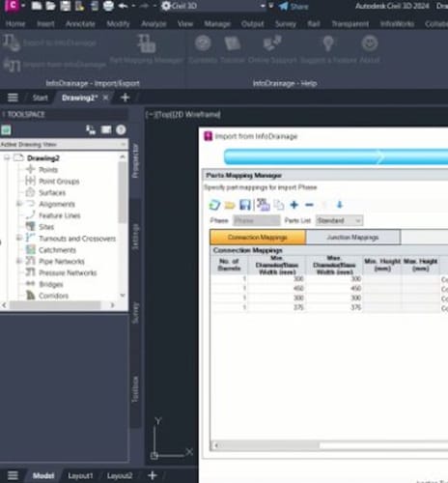This screenshot has width=448, height=483.
Task: Select Pressure Networks in the Prospector tree
Action: (x=68, y=272)
